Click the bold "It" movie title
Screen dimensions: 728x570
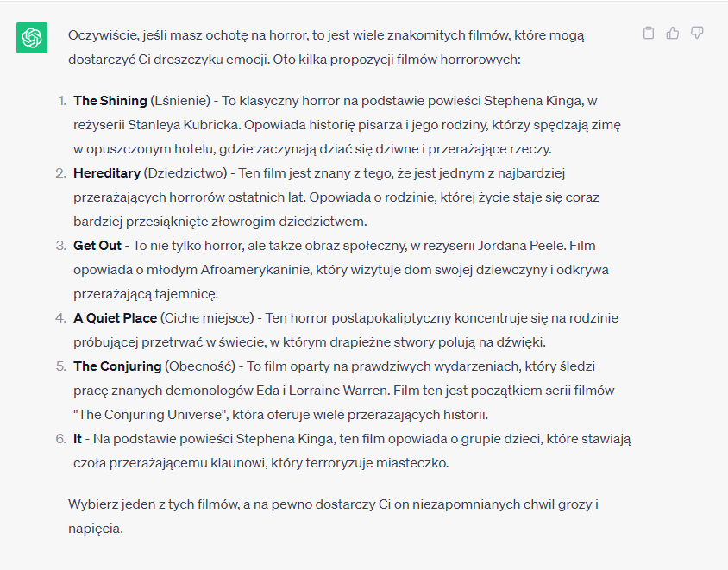[x=78, y=438]
